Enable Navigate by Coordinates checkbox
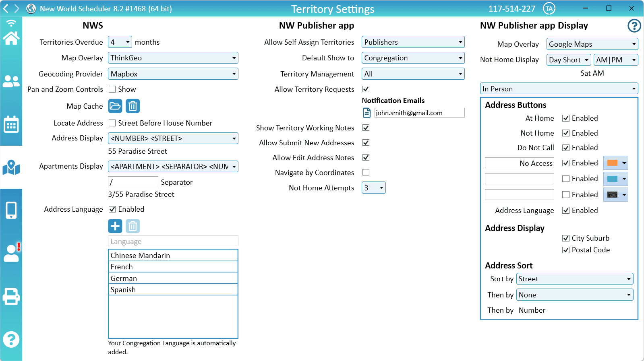 click(x=366, y=172)
